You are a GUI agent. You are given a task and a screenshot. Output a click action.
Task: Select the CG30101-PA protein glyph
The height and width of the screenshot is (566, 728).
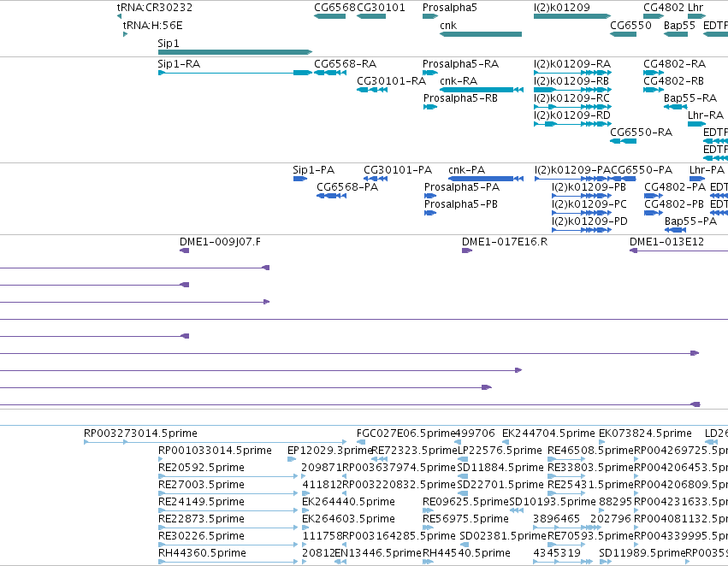click(x=376, y=179)
